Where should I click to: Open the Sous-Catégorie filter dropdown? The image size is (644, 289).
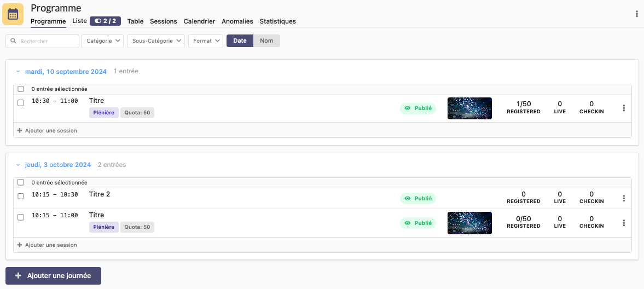coord(156,41)
